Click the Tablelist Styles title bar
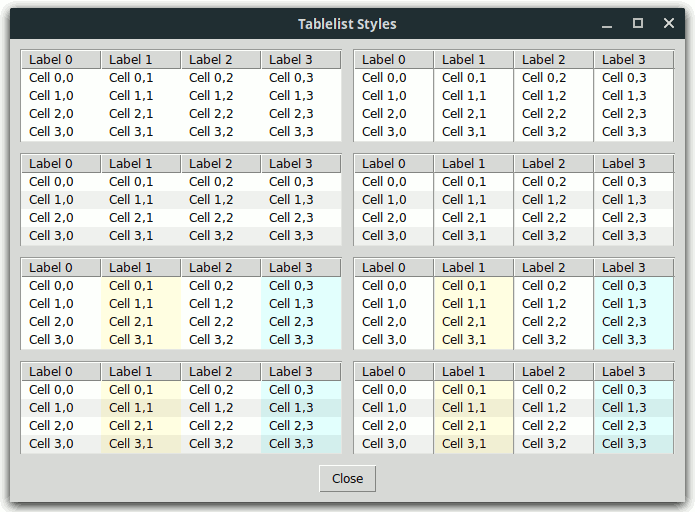The image size is (695, 512). [x=347, y=24]
